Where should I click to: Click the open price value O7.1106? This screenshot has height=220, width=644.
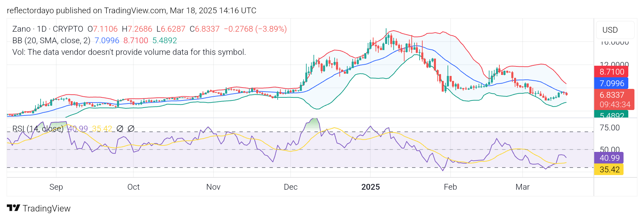point(102,29)
